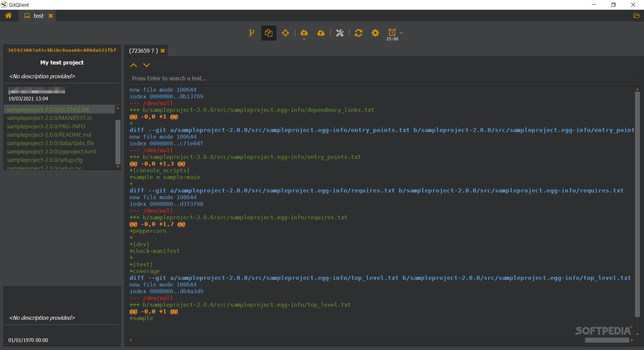
Task: Click the '@@ -0,0 +1,3 @@' hunk header
Action: click(157, 164)
